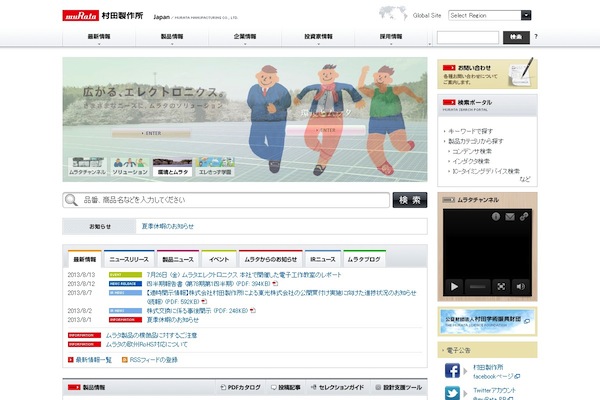Screen dimensions: 600x400
Task: Click the link chain icon in the video player
Action: (x=524, y=217)
